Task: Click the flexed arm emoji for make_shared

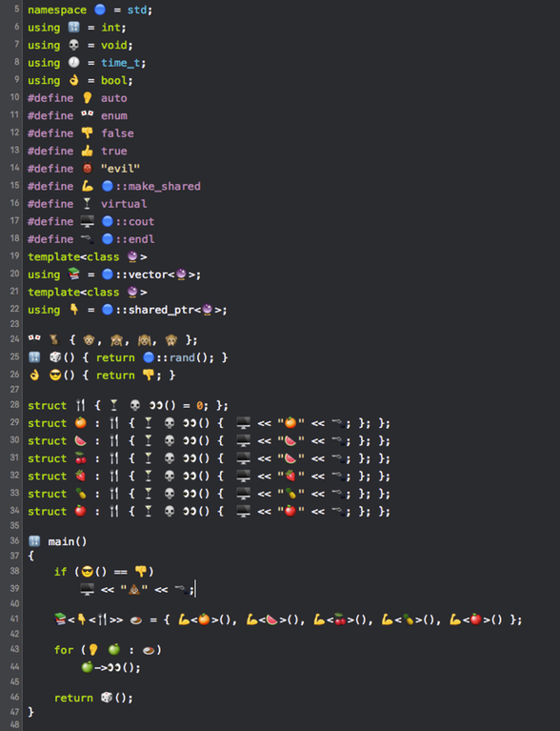Action: pos(87,186)
